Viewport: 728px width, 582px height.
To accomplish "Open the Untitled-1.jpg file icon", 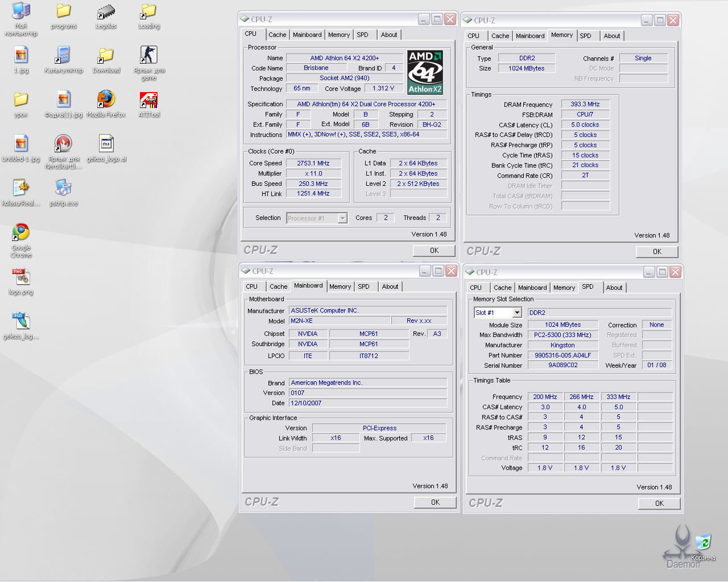I will pos(21,144).
